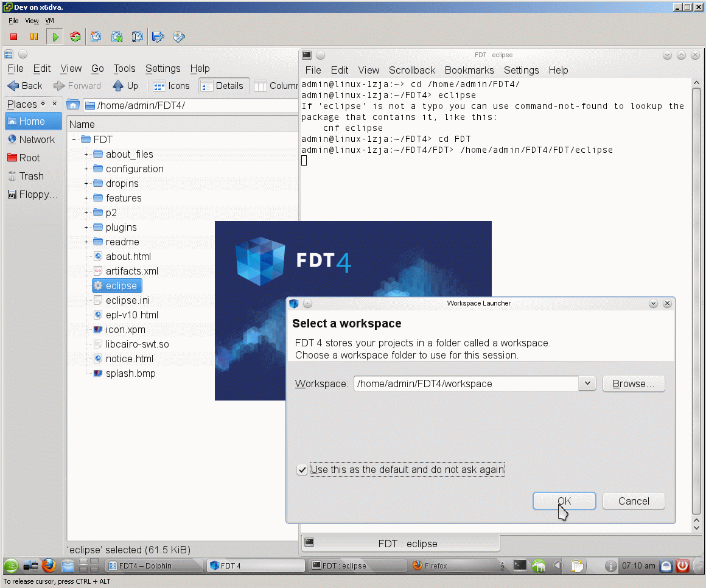Image resolution: width=706 pixels, height=588 pixels.
Task: Select the FDT : eclipse Konsole tab
Action: [x=400, y=544]
